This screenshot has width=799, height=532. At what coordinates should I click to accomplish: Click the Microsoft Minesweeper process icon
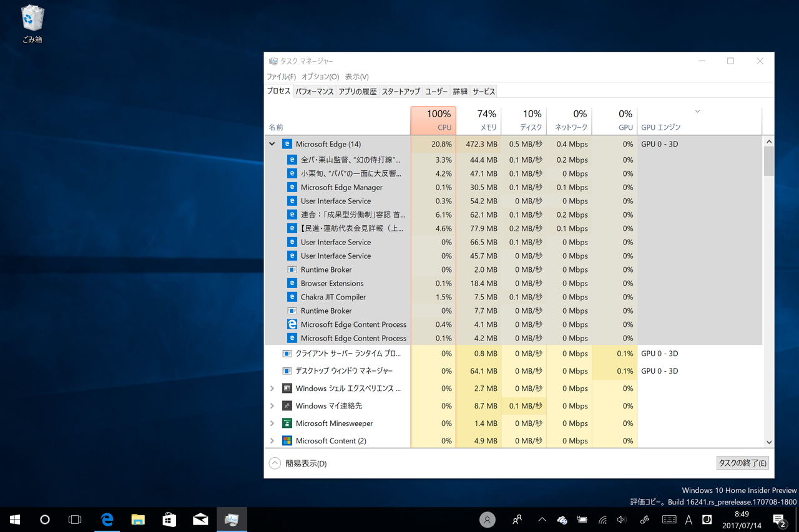pyautogui.click(x=287, y=423)
